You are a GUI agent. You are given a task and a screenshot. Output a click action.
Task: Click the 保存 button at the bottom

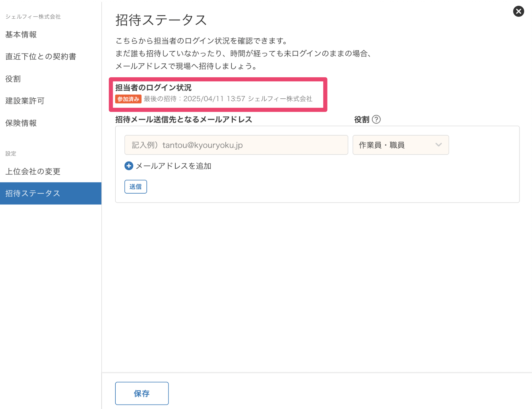142,393
